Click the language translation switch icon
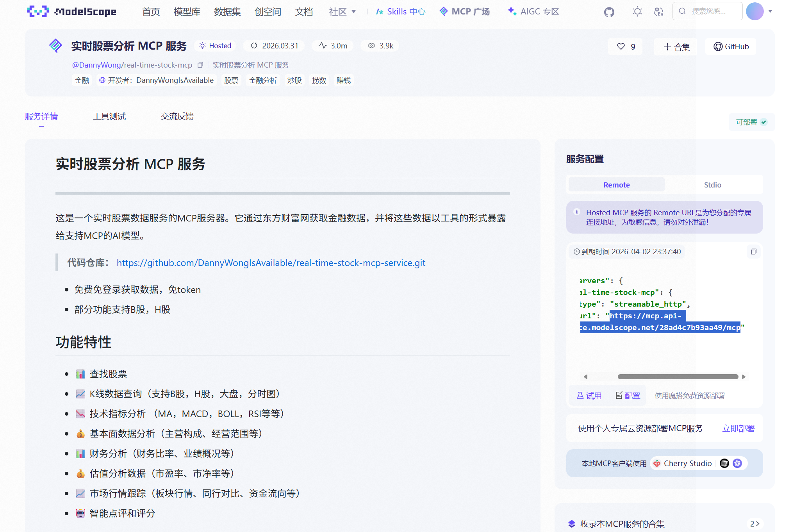Viewport: 792px width, 532px height. (658, 12)
